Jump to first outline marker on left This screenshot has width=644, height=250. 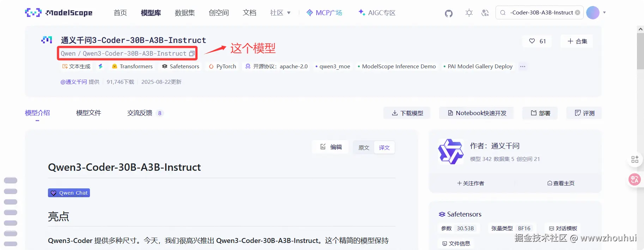click(x=11, y=180)
